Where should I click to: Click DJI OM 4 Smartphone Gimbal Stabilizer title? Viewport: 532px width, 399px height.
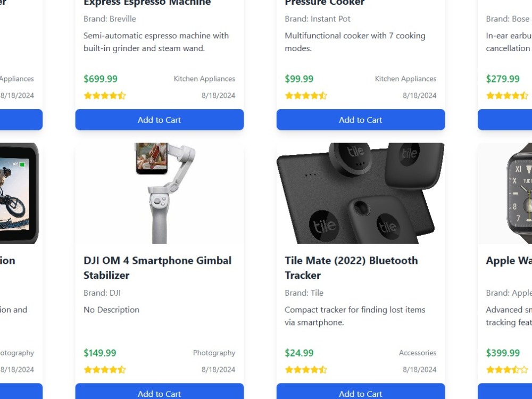(157, 268)
